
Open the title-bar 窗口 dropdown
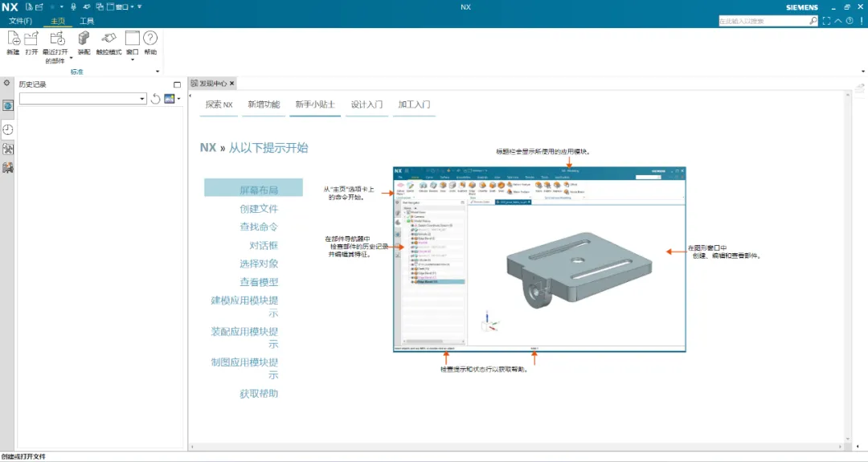point(121,7)
